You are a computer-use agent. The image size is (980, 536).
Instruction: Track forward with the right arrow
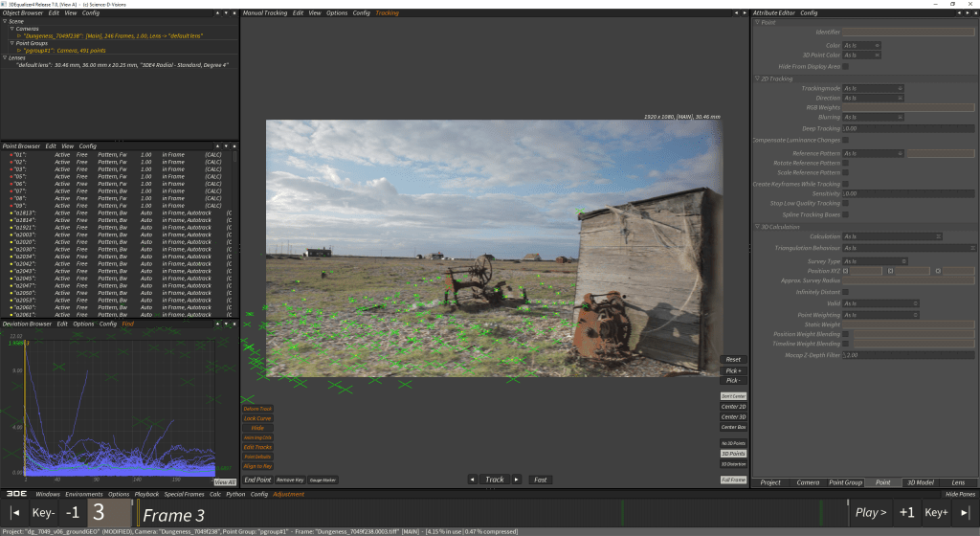click(x=516, y=480)
